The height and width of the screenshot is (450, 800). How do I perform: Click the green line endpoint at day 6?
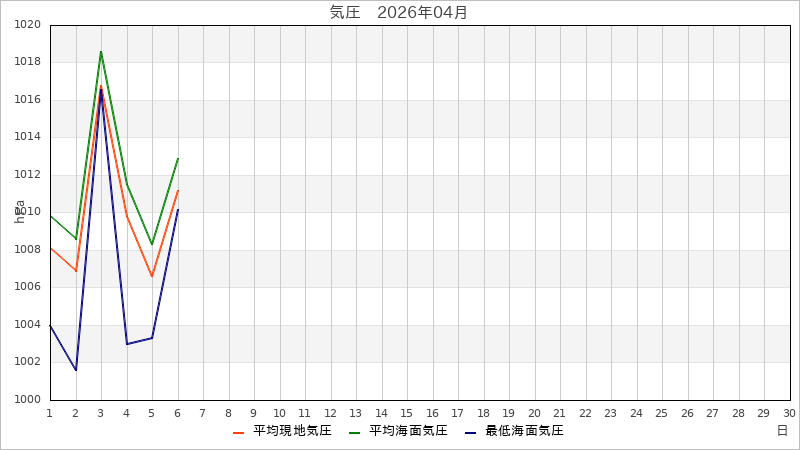[x=178, y=158]
